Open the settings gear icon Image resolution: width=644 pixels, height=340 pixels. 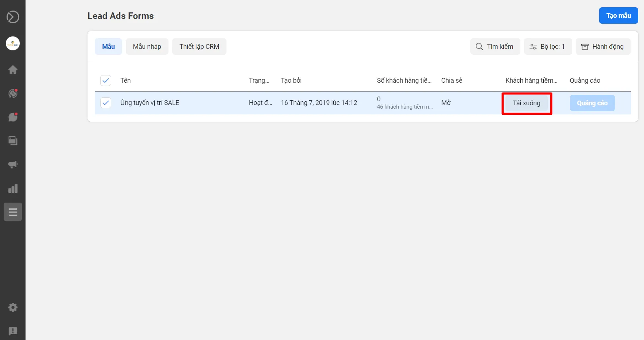13,307
